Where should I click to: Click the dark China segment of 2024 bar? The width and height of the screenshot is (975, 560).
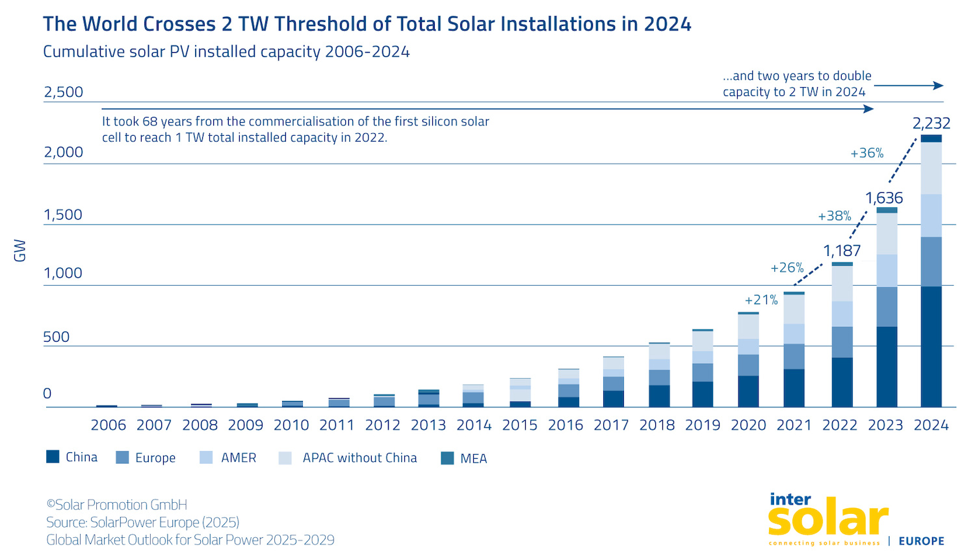pos(931,346)
